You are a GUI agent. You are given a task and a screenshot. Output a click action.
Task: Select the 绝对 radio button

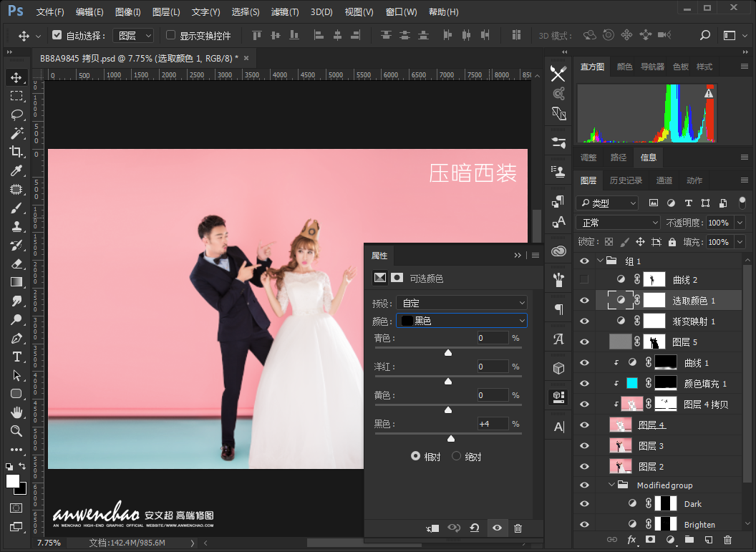pyautogui.click(x=456, y=456)
